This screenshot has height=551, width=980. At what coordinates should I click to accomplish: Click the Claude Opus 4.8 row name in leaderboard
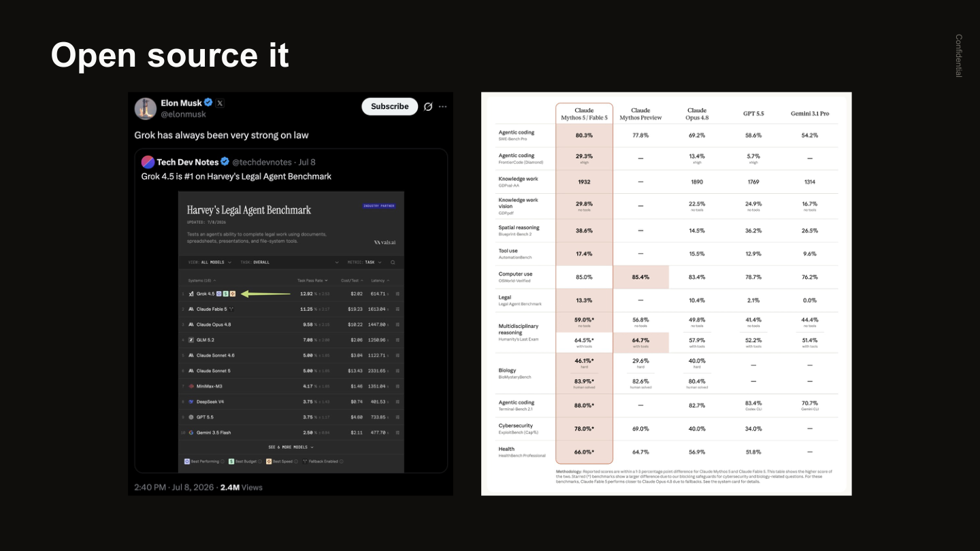point(214,324)
